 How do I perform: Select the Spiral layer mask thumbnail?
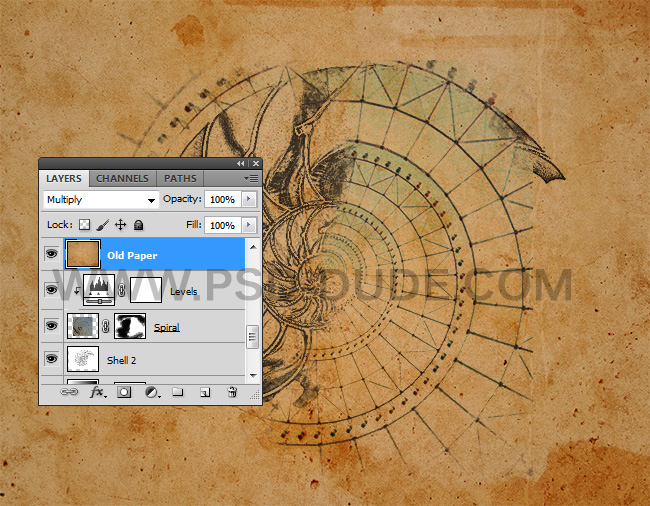pyautogui.click(x=131, y=325)
